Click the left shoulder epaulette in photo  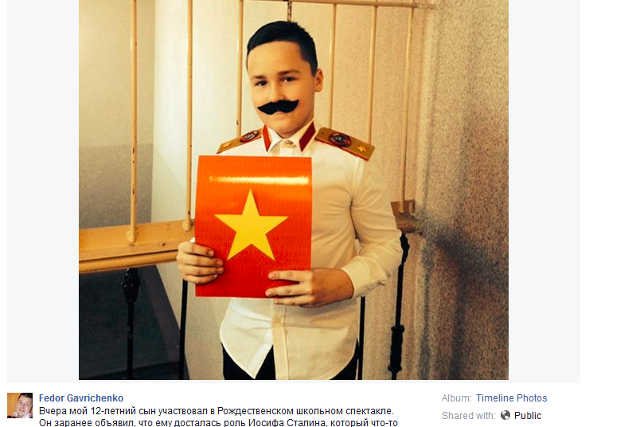(x=239, y=140)
